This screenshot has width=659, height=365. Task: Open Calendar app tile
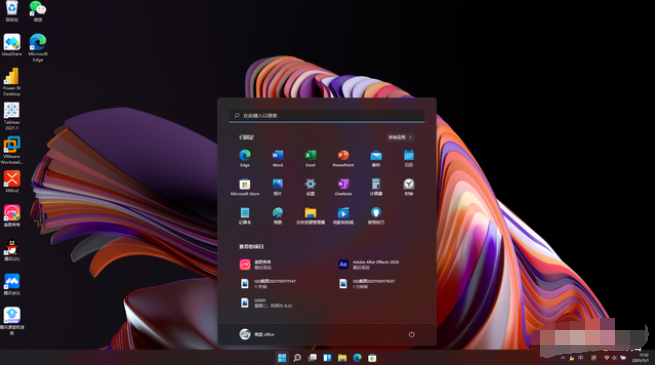(x=409, y=159)
